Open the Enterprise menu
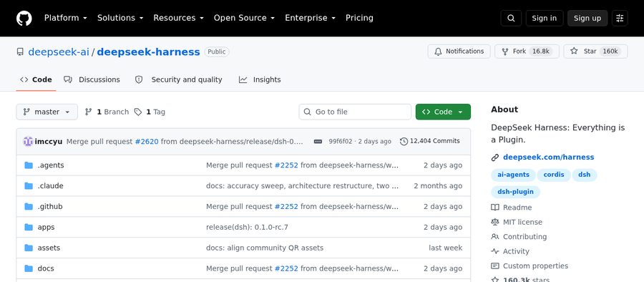This screenshot has height=282, width=644. pyautogui.click(x=311, y=18)
